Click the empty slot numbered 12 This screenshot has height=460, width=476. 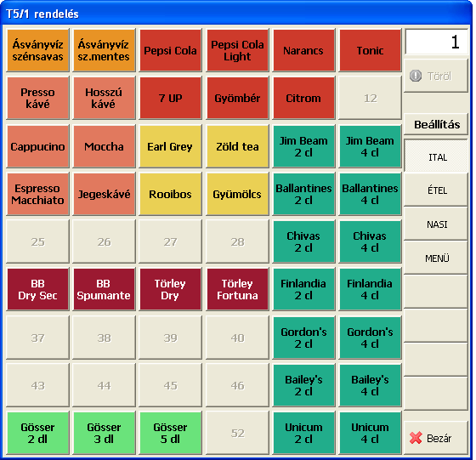click(x=370, y=98)
